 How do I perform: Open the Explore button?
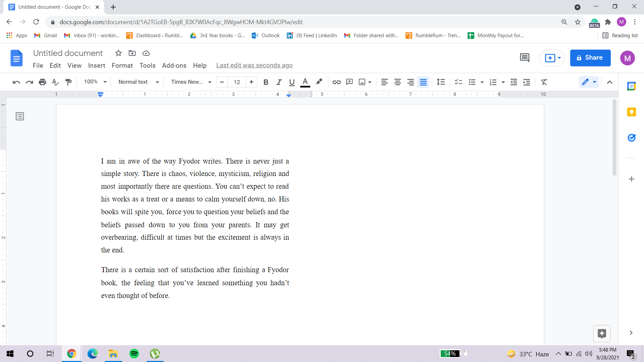point(602,334)
